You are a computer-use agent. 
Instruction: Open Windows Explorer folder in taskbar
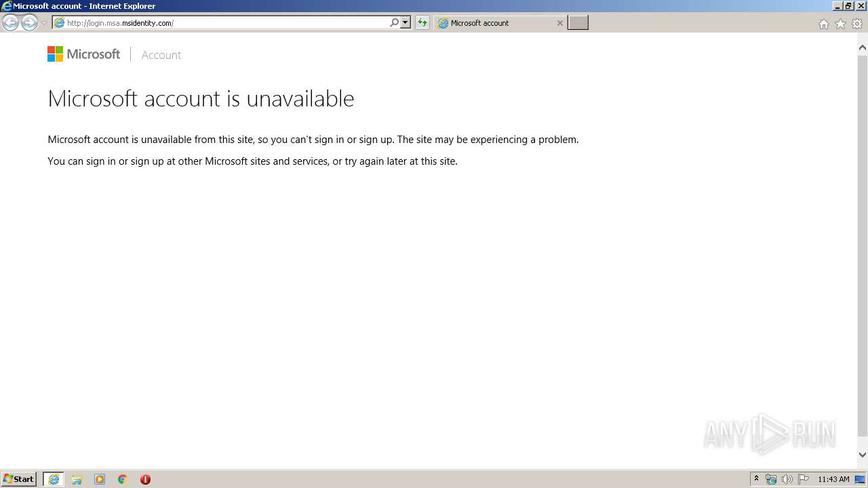tap(77, 479)
